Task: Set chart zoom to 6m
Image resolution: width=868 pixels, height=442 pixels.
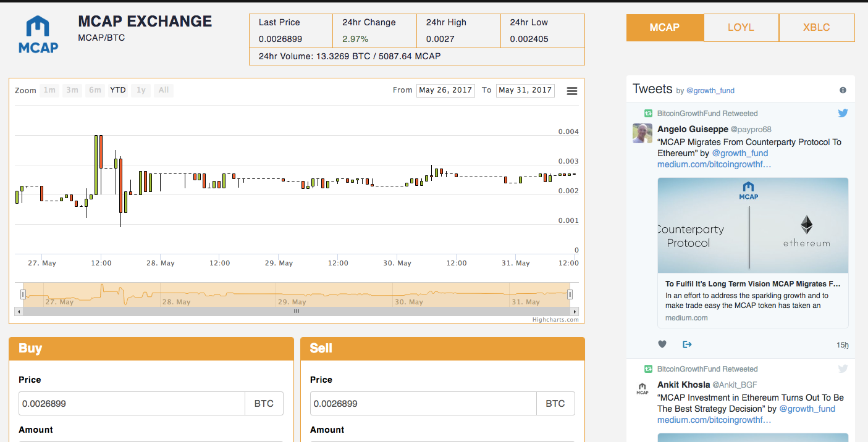Action: [95, 90]
